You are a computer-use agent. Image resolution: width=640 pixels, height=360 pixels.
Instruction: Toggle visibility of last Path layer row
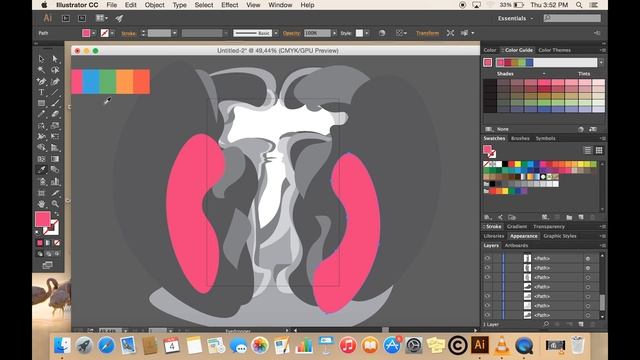(487, 315)
